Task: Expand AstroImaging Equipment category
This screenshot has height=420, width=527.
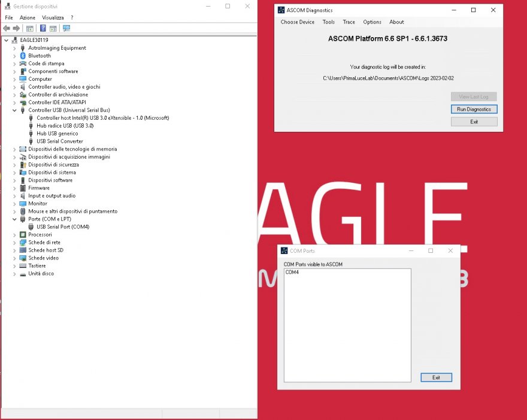Action: 14,48
